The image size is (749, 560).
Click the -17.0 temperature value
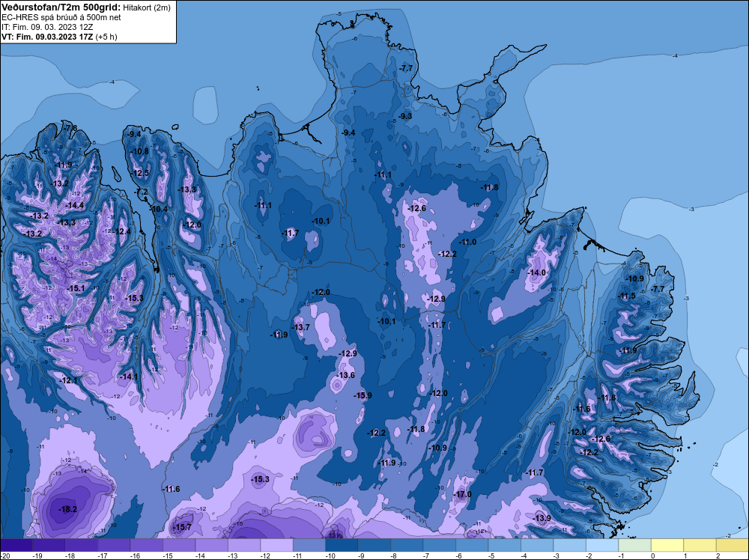[462, 494]
